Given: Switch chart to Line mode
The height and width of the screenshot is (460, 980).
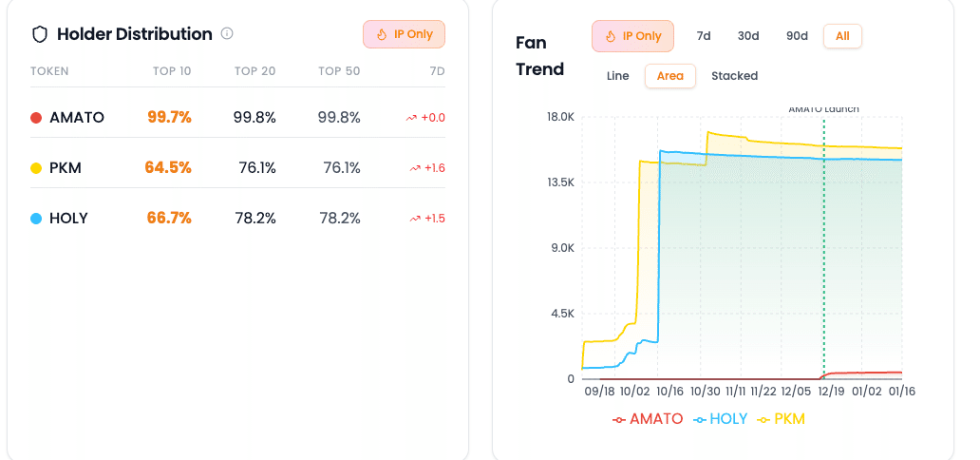Looking at the screenshot, I should (617, 76).
